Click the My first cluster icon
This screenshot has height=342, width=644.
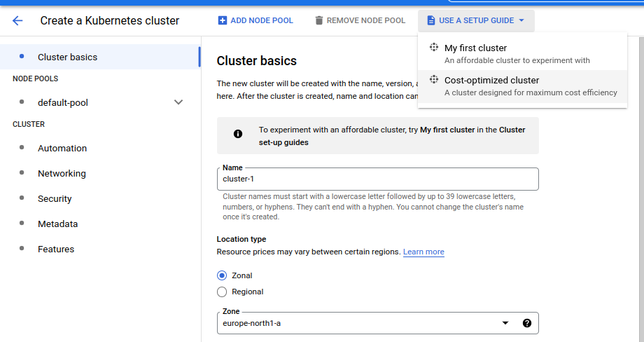point(434,47)
